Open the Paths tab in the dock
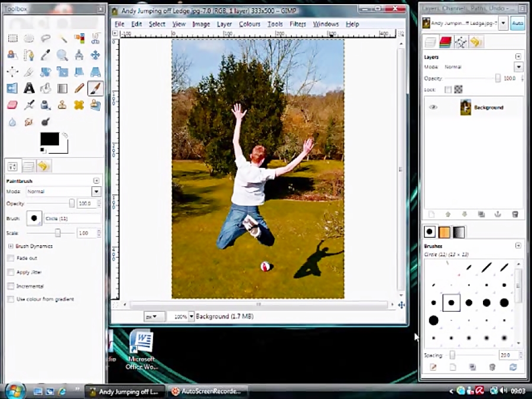 (460, 42)
